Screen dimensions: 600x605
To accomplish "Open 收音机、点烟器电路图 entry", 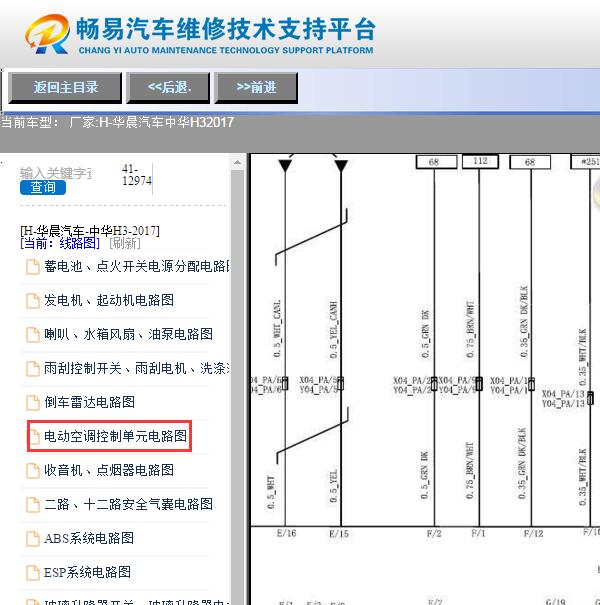I will 109,470.
